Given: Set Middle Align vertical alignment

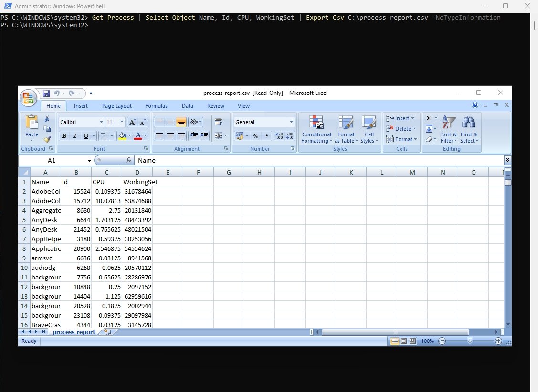Looking at the screenshot, I should (x=170, y=122).
